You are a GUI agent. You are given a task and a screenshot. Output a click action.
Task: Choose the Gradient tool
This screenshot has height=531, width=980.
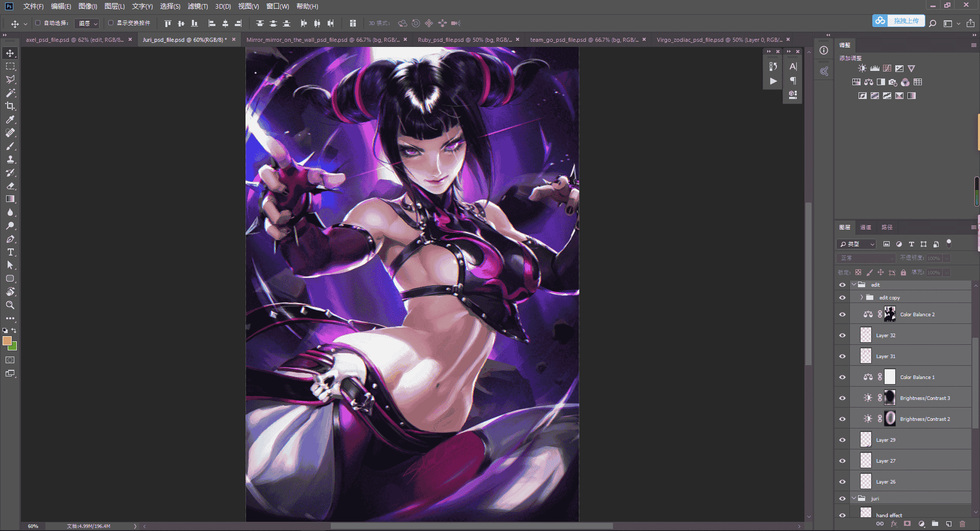click(10, 199)
